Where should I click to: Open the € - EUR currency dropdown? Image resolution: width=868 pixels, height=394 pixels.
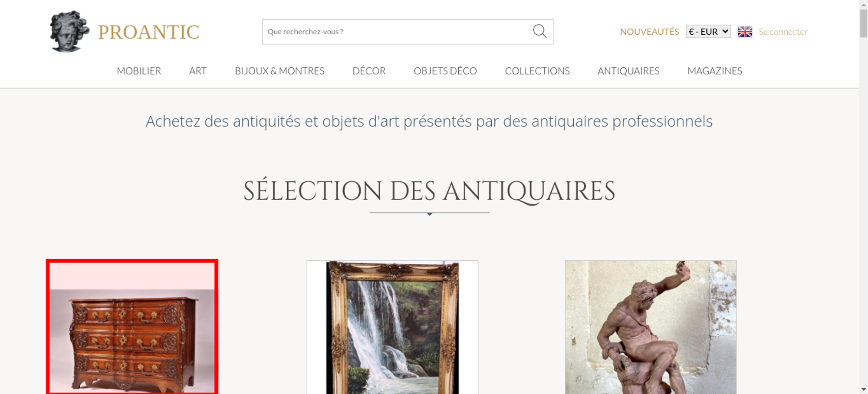click(708, 32)
